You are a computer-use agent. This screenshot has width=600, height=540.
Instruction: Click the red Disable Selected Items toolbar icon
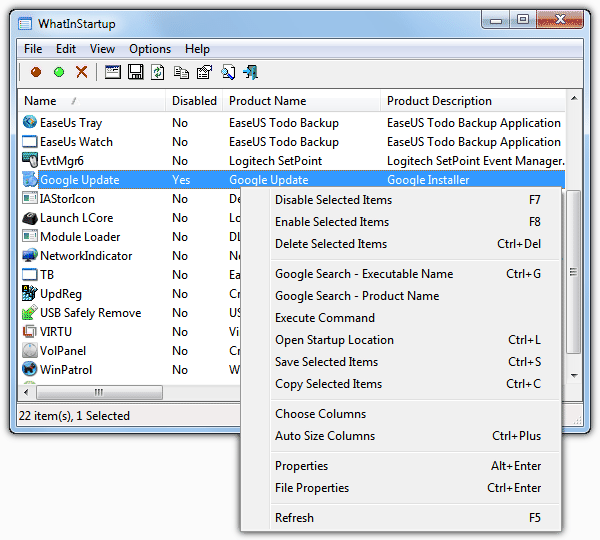[36, 72]
